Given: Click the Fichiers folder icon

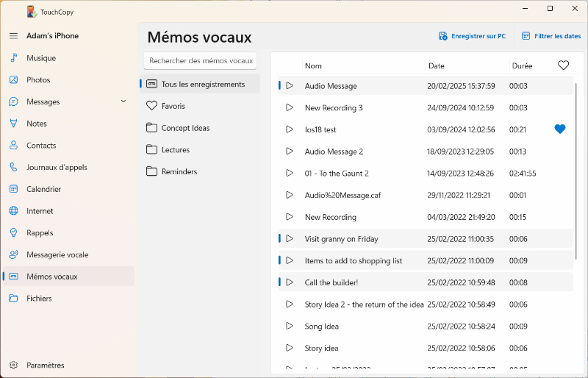Looking at the screenshot, I should (13, 299).
